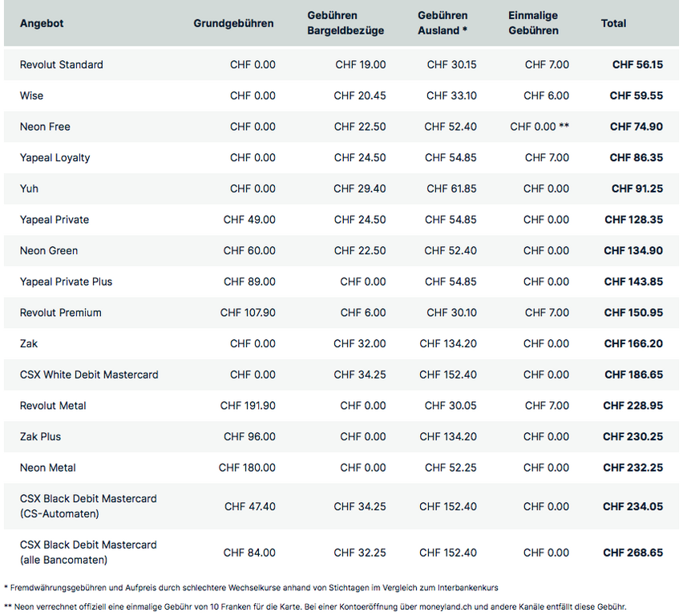Screen dimensions: 683x616
Task: Open the Yapeal Loyalty offer
Action: (x=55, y=158)
